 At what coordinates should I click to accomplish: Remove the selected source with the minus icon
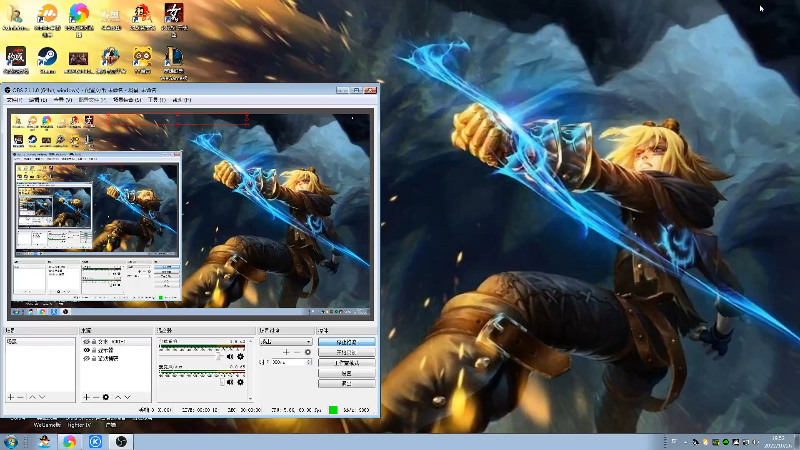click(x=96, y=397)
